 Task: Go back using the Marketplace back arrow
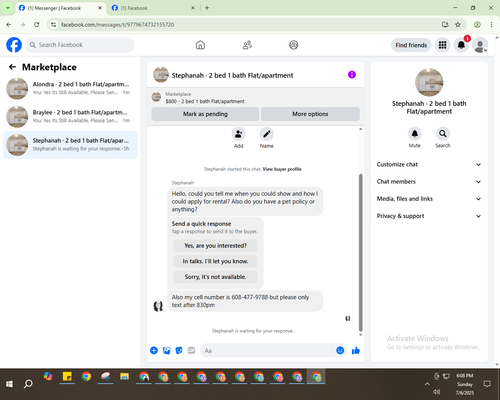[12, 67]
